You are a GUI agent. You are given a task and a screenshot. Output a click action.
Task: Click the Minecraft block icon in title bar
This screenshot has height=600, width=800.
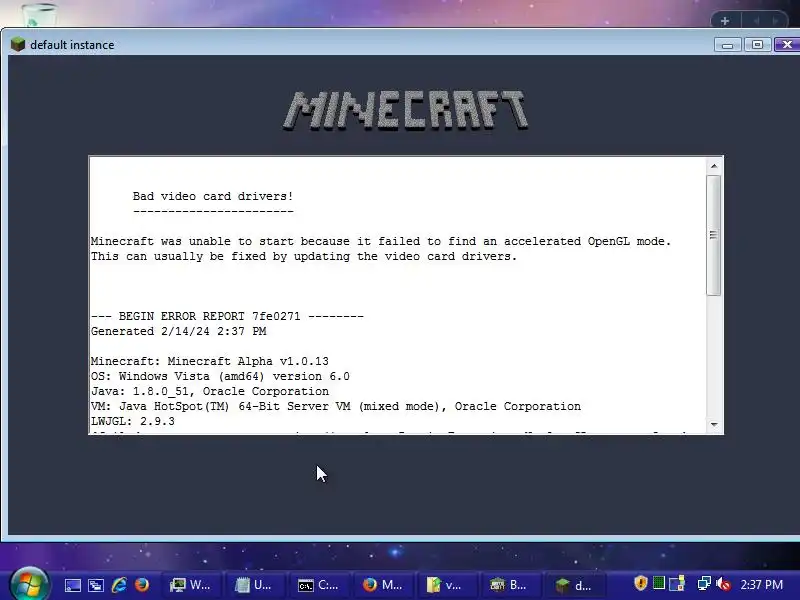(18, 44)
